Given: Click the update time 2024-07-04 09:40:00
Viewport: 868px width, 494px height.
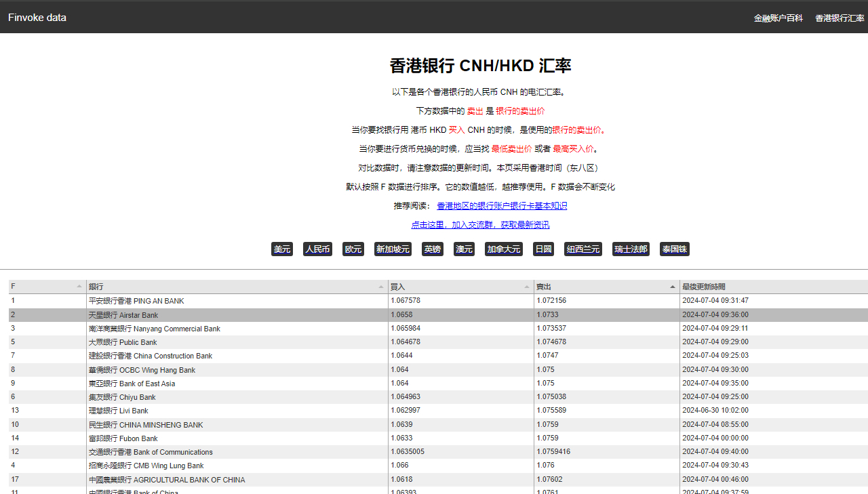Looking at the screenshot, I should [x=715, y=451].
